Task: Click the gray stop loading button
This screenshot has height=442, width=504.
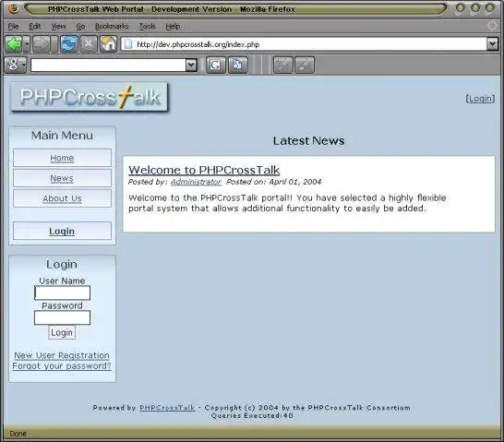Action: [x=88, y=44]
